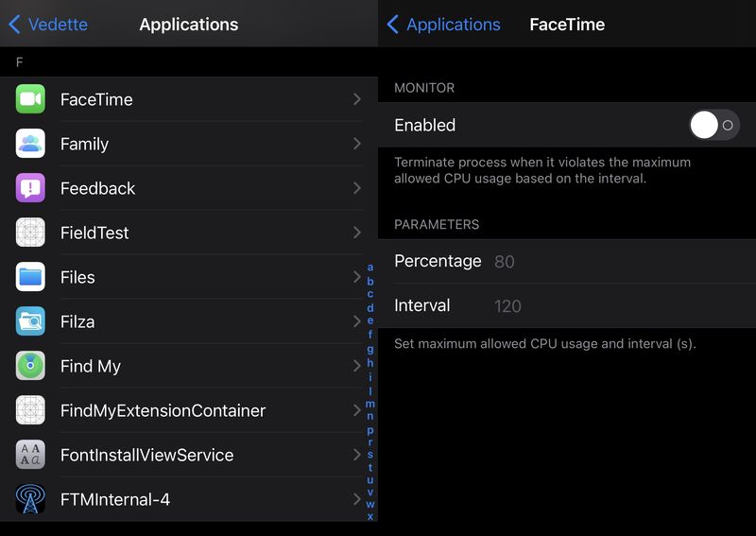This screenshot has height=536, width=756.
Task: Open FindMyExtensionContainer via its chevron
Action: point(357,410)
